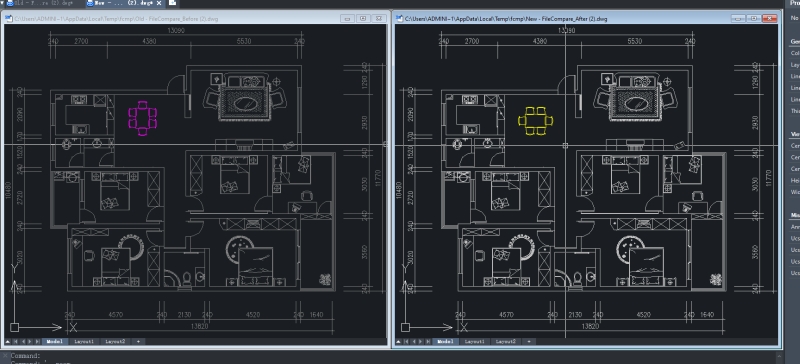Select the yellow dining table in New drawing
Screen dimensions: 800x364
click(535, 121)
